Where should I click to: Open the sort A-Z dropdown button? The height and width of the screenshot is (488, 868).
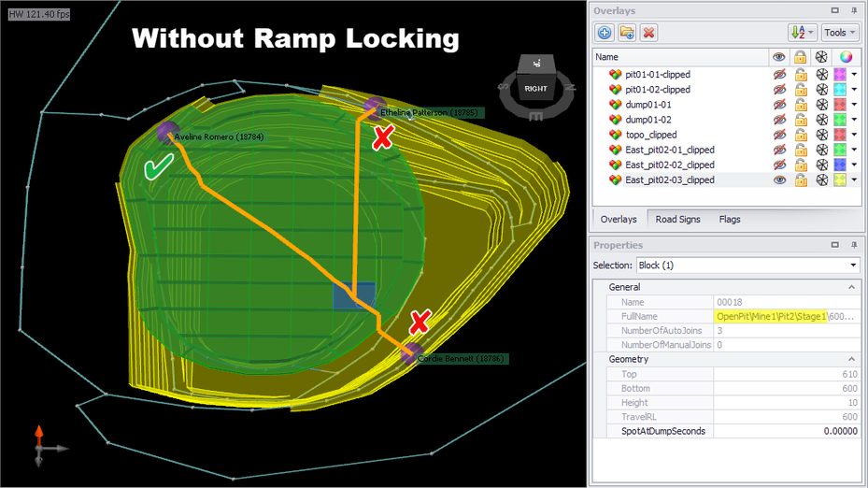802,33
